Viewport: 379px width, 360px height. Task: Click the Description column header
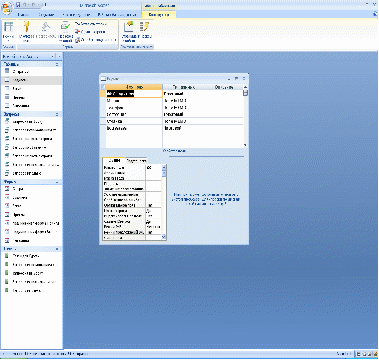[x=224, y=87]
